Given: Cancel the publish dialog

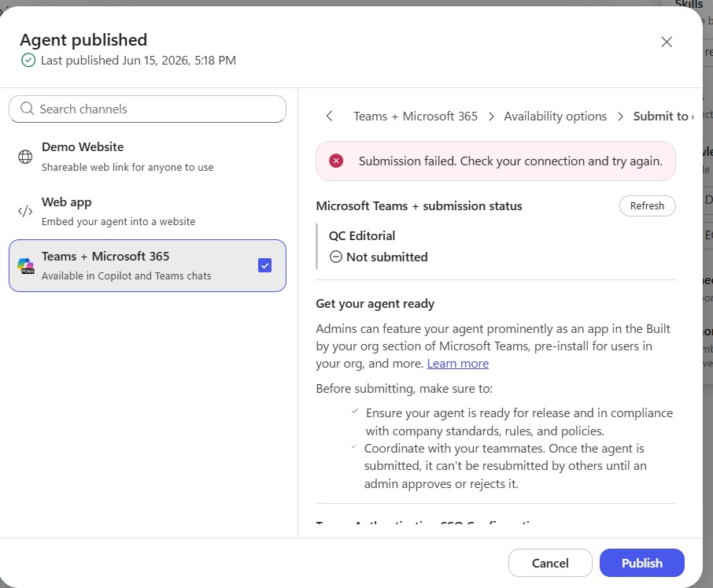Looking at the screenshot, I should coord(550,563).
